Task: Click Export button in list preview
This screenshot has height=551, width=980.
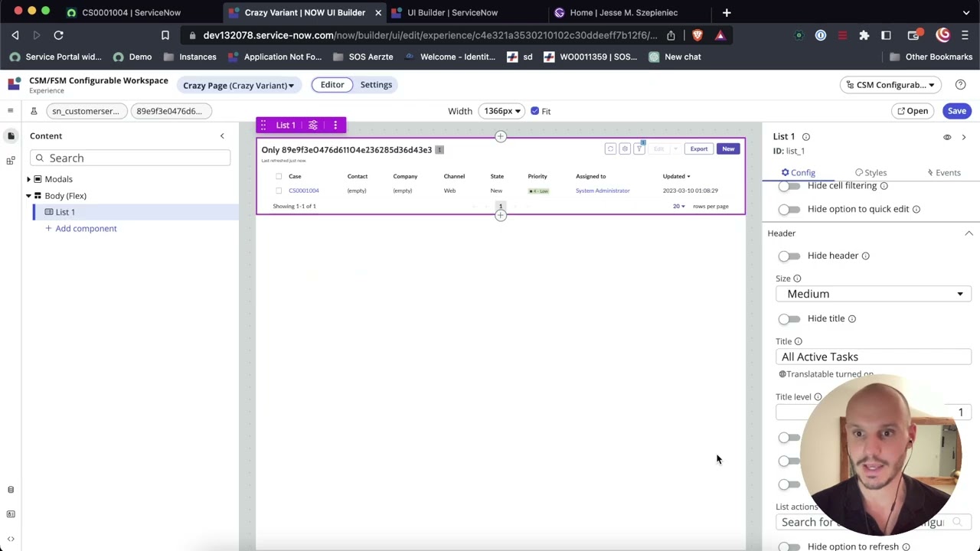Action: (698, 149)
